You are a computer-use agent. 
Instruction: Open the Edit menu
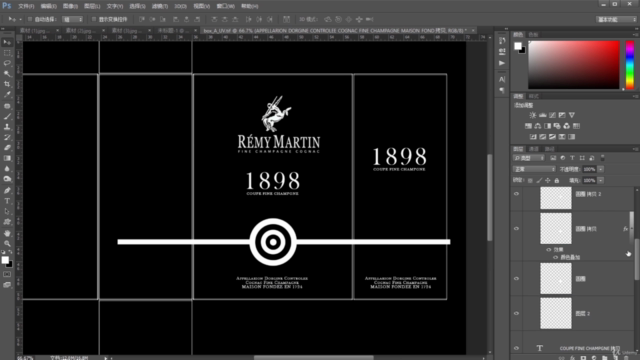point(48,6)
